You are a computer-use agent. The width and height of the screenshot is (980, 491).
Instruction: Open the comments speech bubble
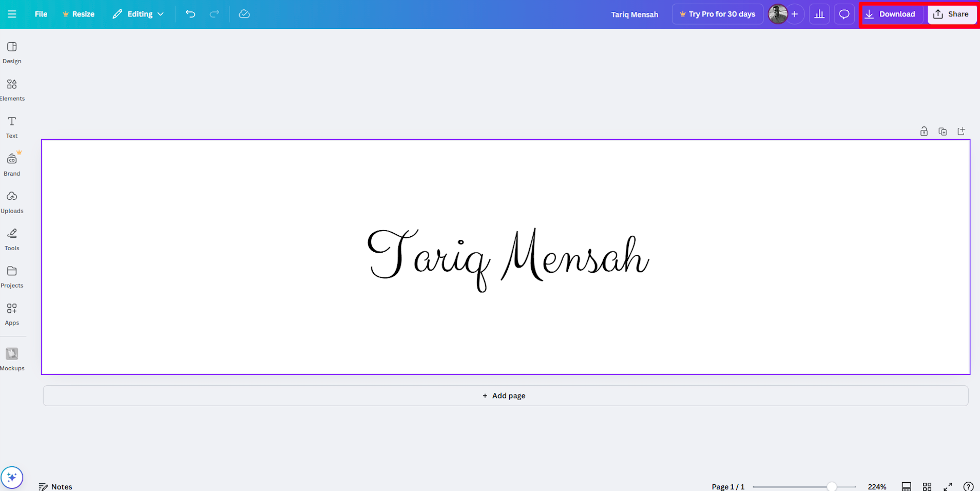(x=844, y=14)
